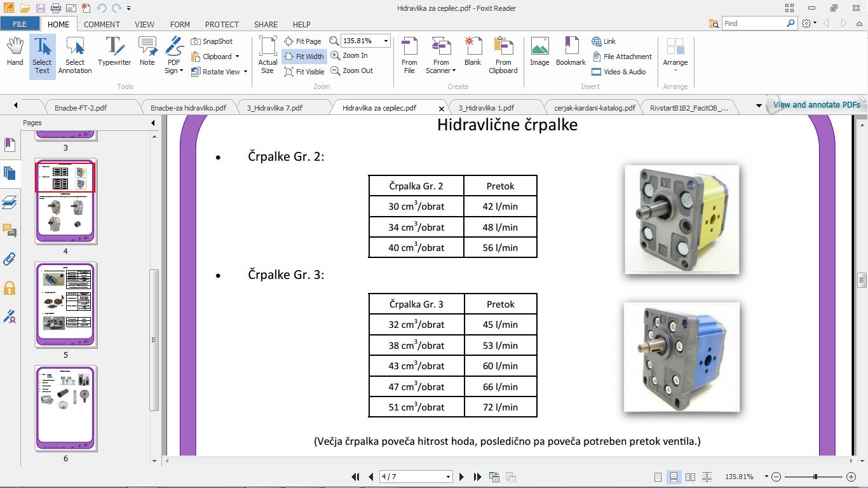Open the page number dropdown

(449, 477)
